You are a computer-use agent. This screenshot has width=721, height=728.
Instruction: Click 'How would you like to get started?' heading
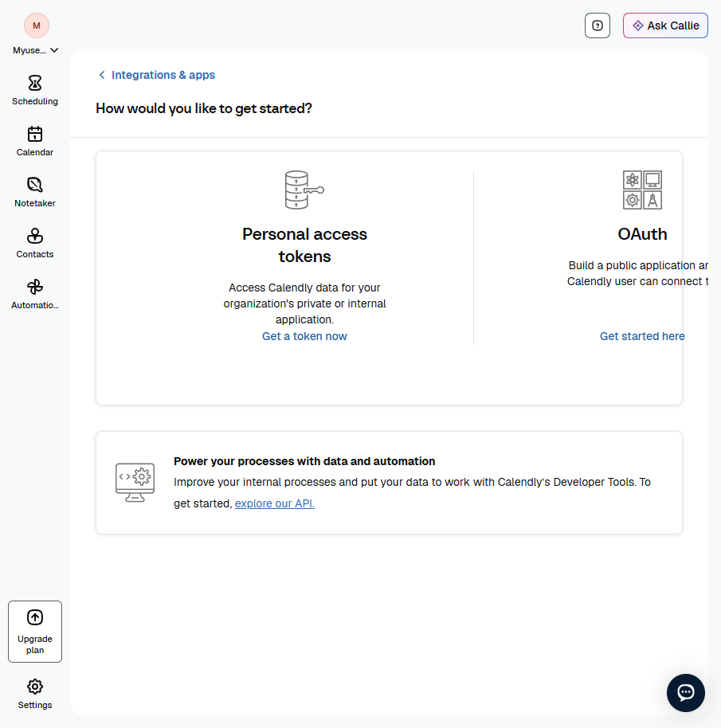pos(204,108)
